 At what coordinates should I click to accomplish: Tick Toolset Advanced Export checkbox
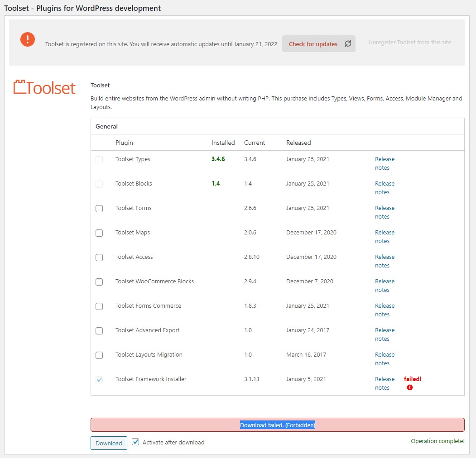99,331
